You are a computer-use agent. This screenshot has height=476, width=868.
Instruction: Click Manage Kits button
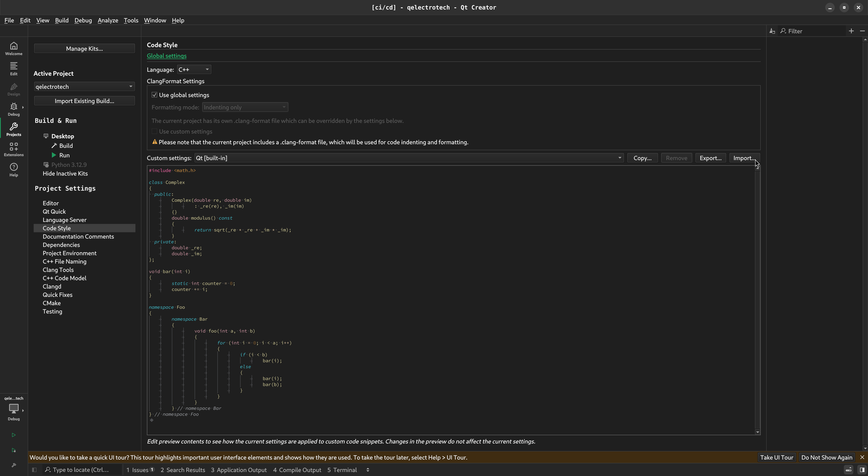[84, 49]
